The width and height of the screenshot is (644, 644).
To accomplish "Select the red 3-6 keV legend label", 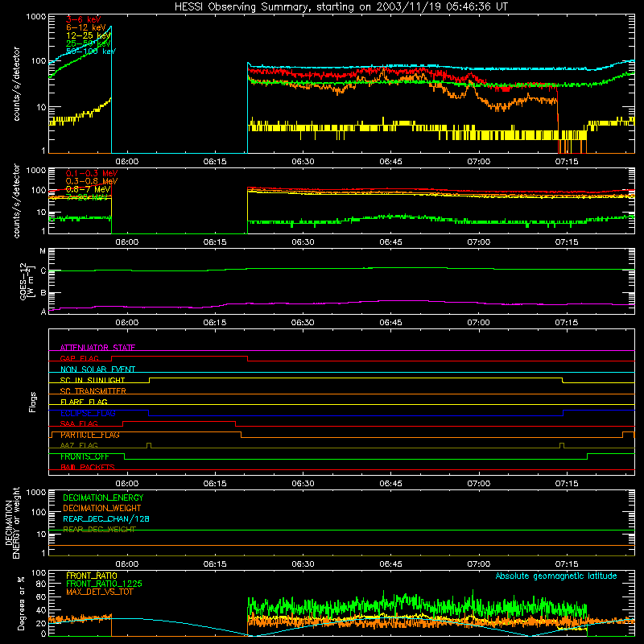I will tap(84, 19).
